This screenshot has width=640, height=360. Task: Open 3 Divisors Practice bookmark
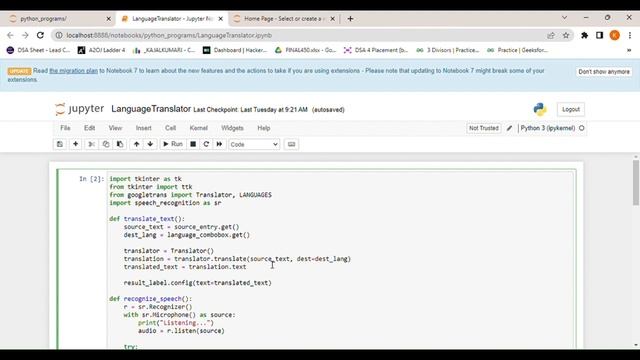click(447, 50)
